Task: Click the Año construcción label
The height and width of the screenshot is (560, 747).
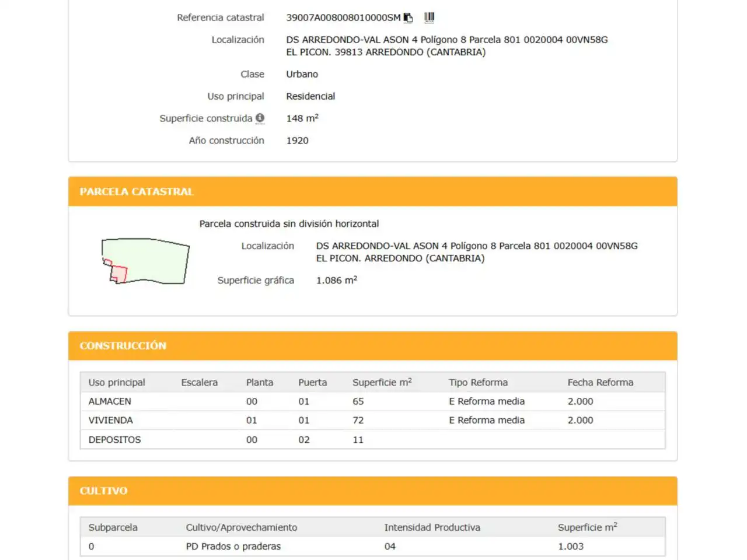Action: click(x=226, y=141)
